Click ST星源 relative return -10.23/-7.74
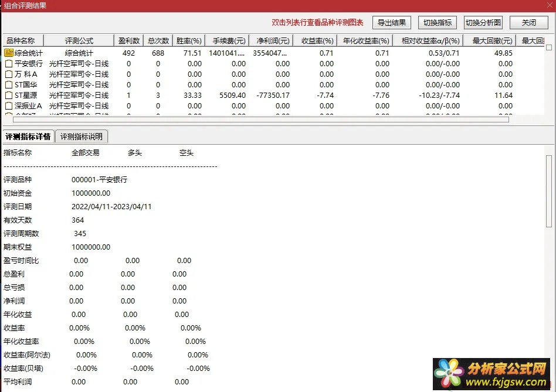Screen dimensions: 556x392 [x=439, y=96]
